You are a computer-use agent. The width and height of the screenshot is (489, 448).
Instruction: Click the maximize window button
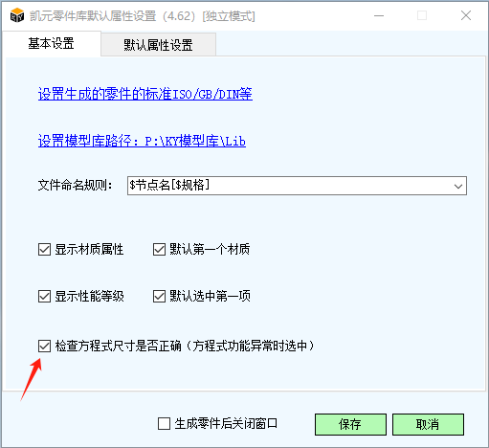422,15
